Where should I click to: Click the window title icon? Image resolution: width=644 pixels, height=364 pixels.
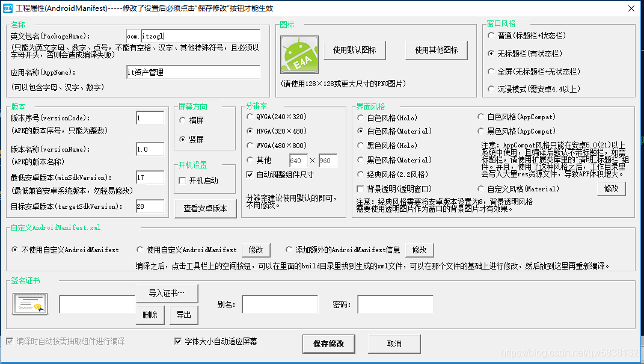point(7,8)
